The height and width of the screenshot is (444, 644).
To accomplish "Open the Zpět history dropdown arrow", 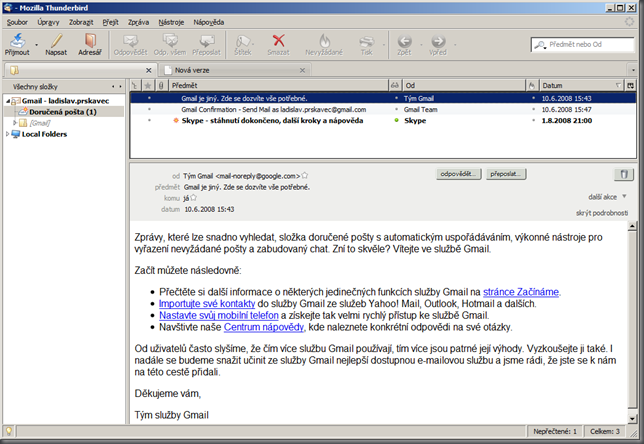I will 421,44.
